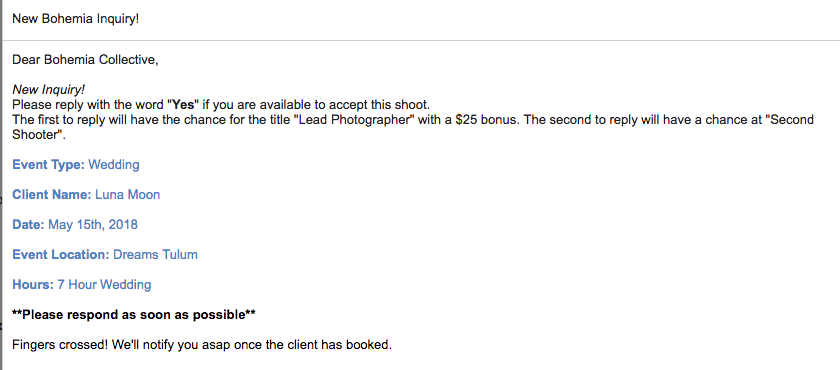Click the location 'Dreams Tulum'
The image size is (840, 370).
pyautogui.click(x=155, y=255)
